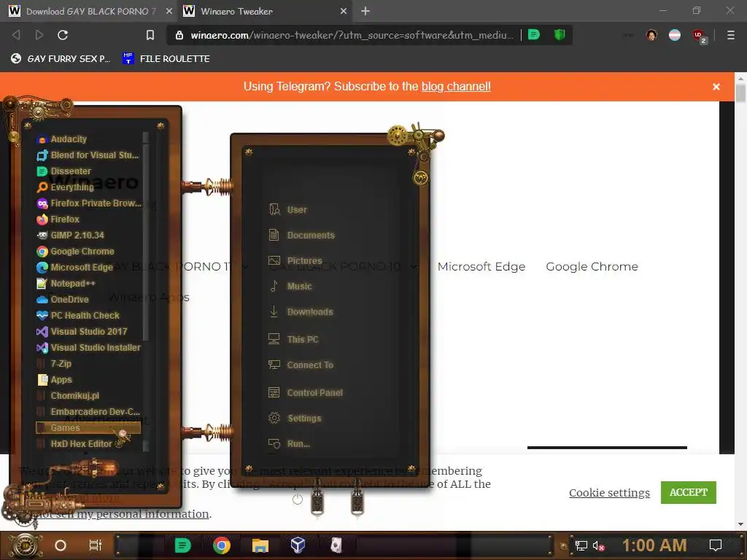The height and width of the screenshot is (560, 747).
Task: Launch Visual Studio Installer
Action: 88,348
